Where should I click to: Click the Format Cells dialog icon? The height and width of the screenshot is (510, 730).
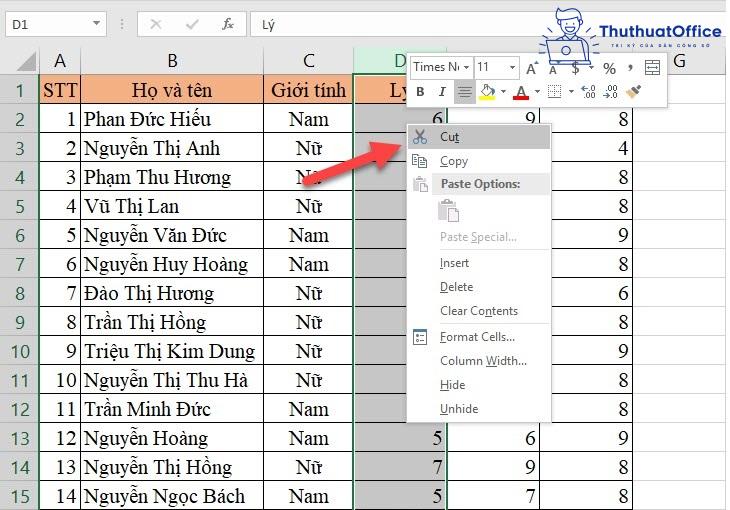[420, 337]
